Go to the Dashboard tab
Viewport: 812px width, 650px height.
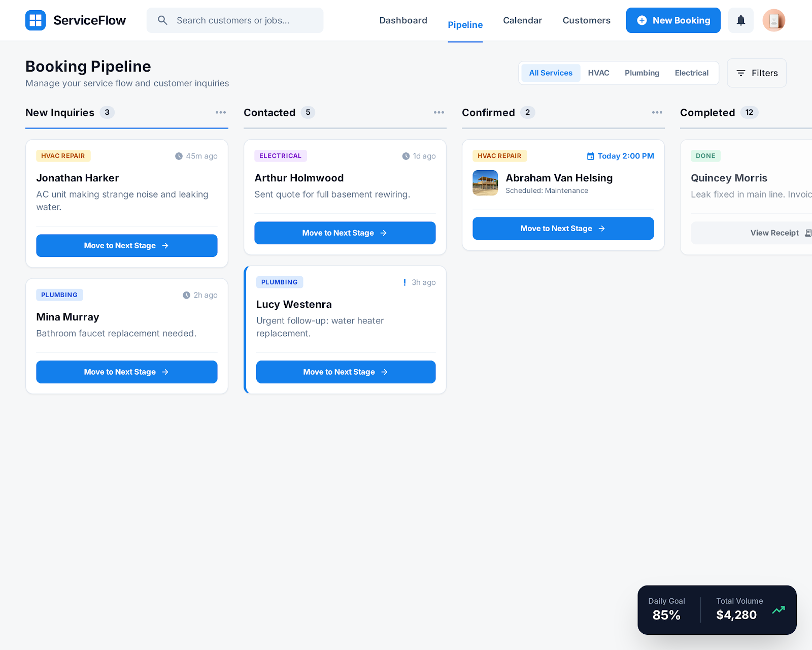coord(403,20)
